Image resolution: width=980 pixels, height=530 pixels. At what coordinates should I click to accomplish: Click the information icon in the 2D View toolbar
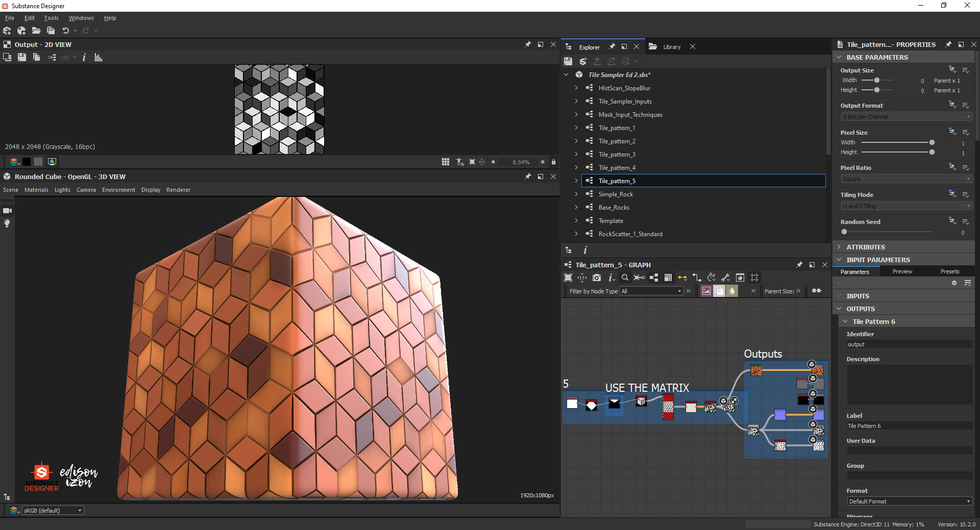[84, 57]
